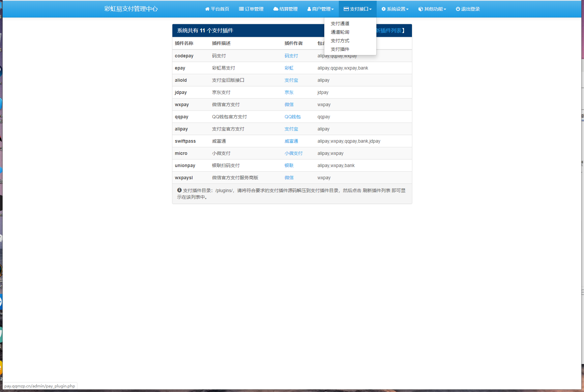Open the 商户管理 dropdown menu
Viewport: 584px width, 392px height.
tap(320, 9)
